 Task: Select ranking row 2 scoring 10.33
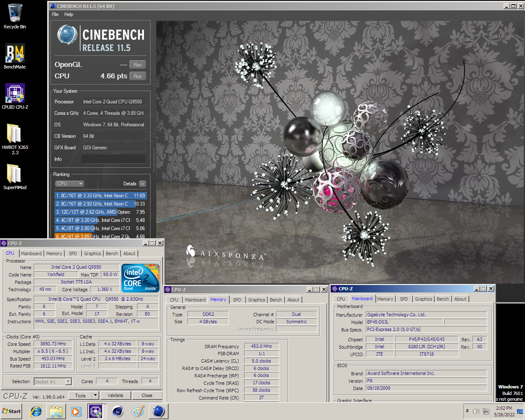[x=100, y=204]
